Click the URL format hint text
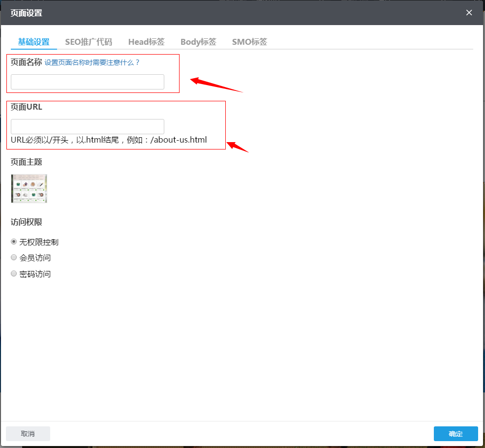This screenshot has height=448, width=485. point(109,140)
